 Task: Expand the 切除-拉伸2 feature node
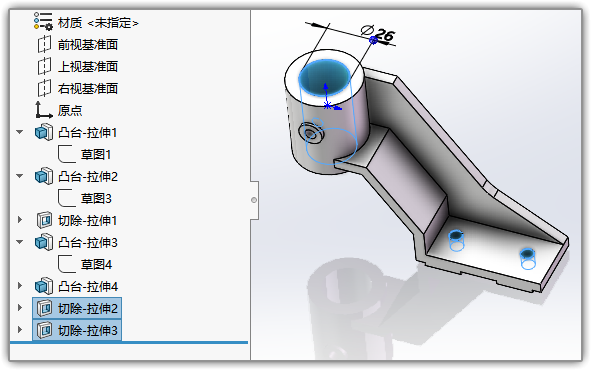20,308
